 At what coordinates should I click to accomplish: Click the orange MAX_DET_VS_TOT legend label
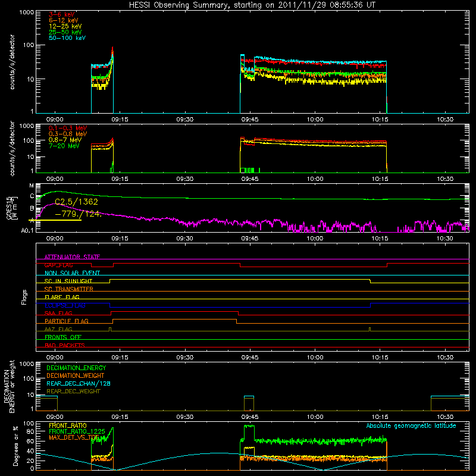[x=73, y=437]
